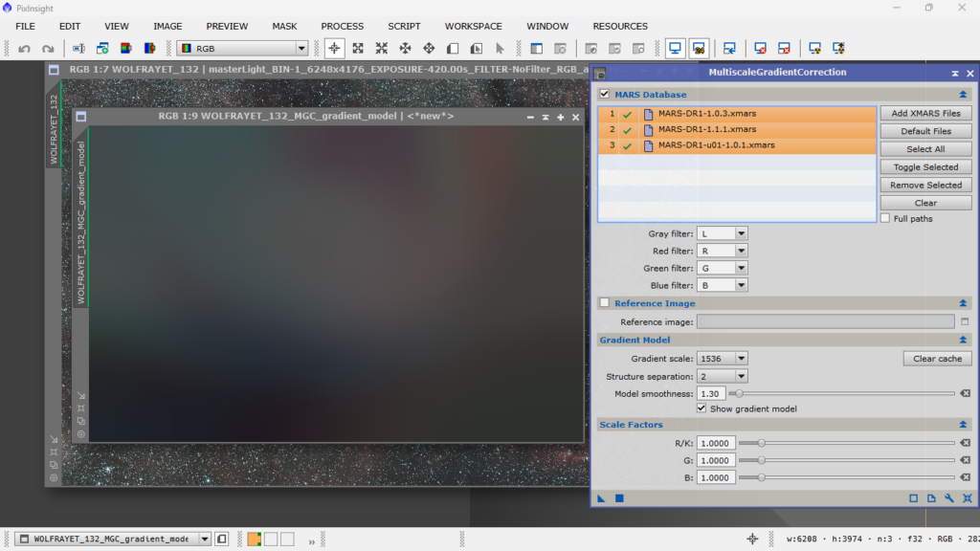
Task: Activate the Pan hand-move tool icon
Action: [429, 48]
